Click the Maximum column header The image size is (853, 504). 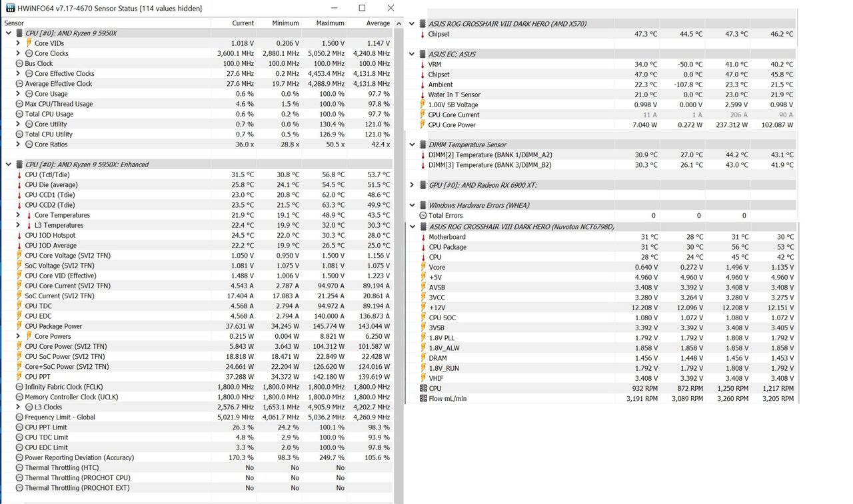[331, 23]
